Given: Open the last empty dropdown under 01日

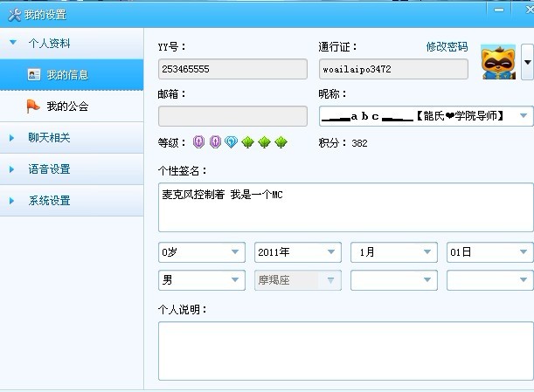Looking at the screenshot, I should click(x=490, y=280).
